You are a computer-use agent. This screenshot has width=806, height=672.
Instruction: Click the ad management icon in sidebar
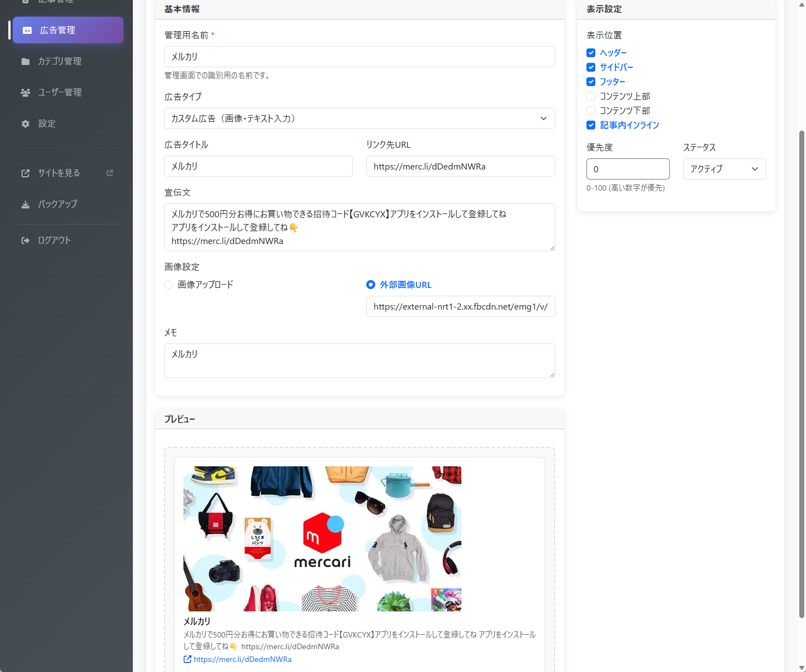point(27,31)
